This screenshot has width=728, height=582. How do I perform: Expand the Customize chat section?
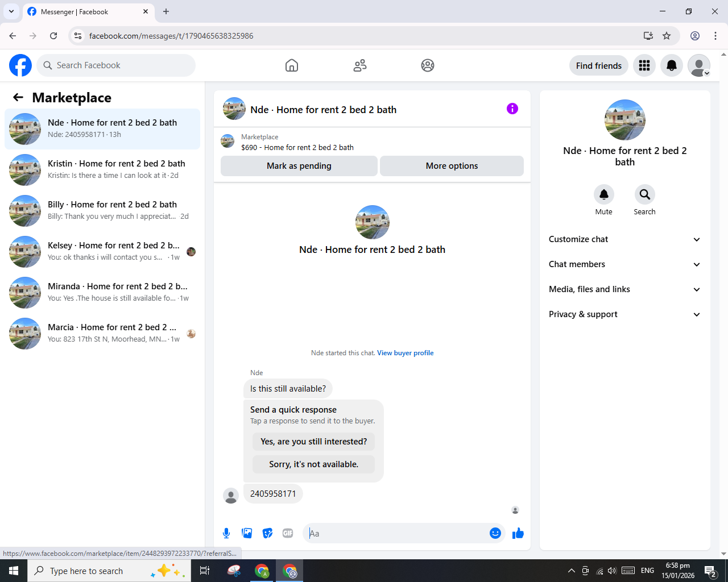624,239
